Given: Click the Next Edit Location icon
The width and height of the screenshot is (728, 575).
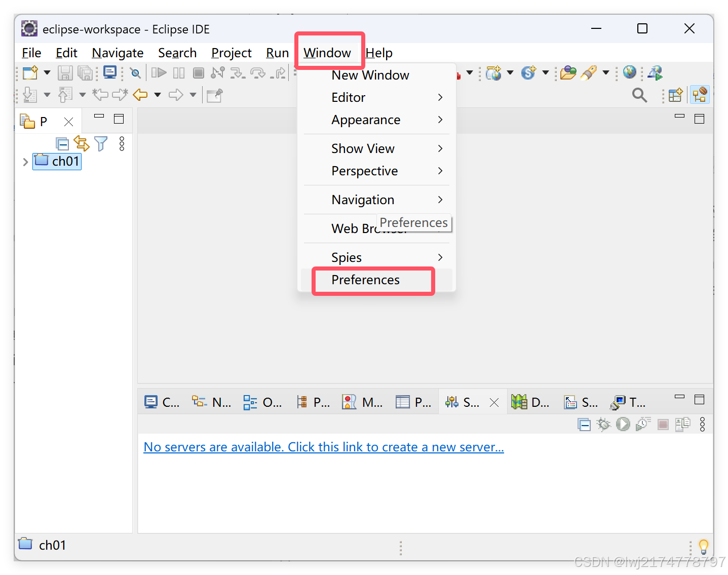Looking at the screenshot, I should pyautogui.click(x=120, y=95).
